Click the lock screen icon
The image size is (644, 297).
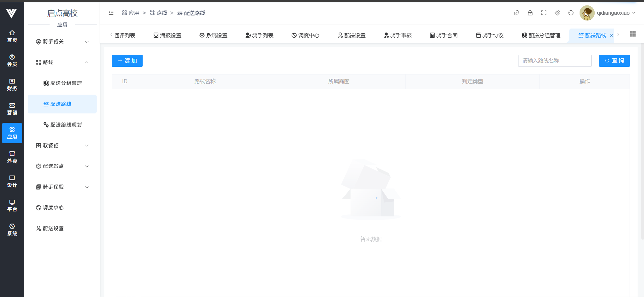click(530, 13)
